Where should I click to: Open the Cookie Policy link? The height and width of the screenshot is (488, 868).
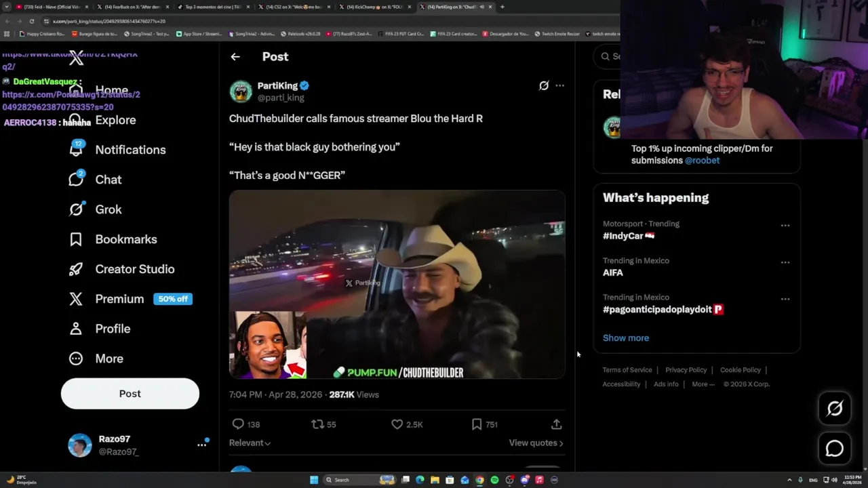coord(741,370)
